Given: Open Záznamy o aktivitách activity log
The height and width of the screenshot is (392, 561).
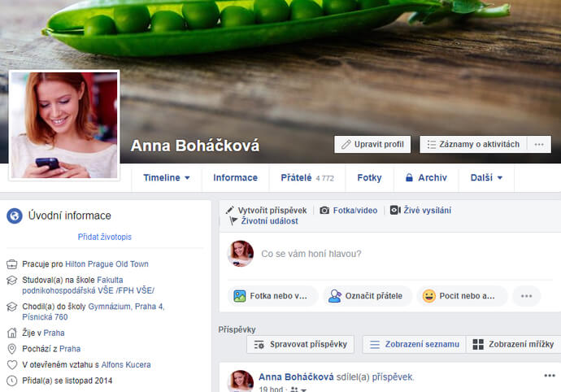Looking at the screenshot, I should click(x=473, y=144).
